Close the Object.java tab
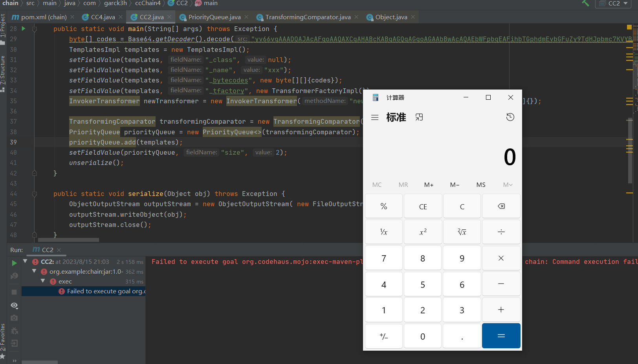The height and width of the screenshot is (364, 638). 413,17
